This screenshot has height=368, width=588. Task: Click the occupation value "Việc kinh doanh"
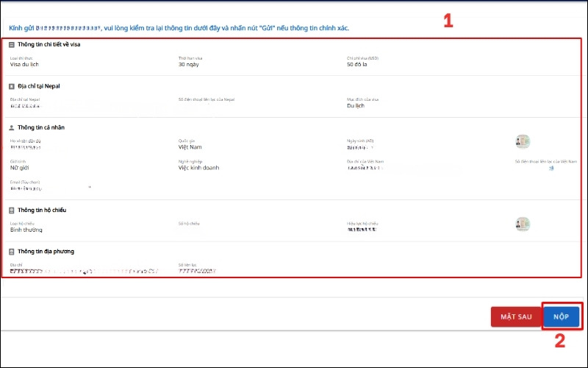click(198, 168)
